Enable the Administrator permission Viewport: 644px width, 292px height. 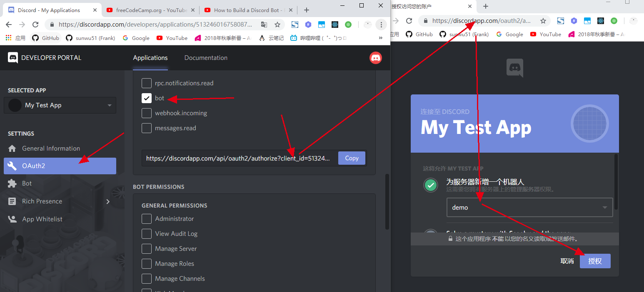tap(147, 219)
